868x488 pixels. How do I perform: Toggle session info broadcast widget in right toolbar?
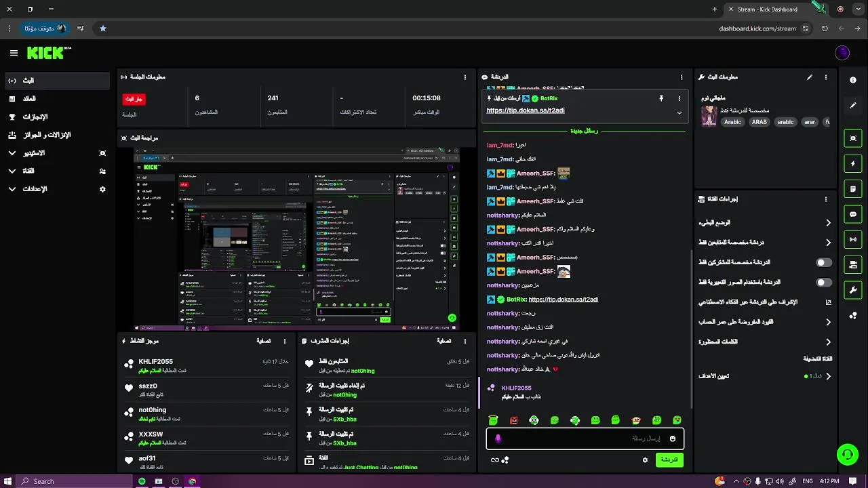click(x=853, y=239)
